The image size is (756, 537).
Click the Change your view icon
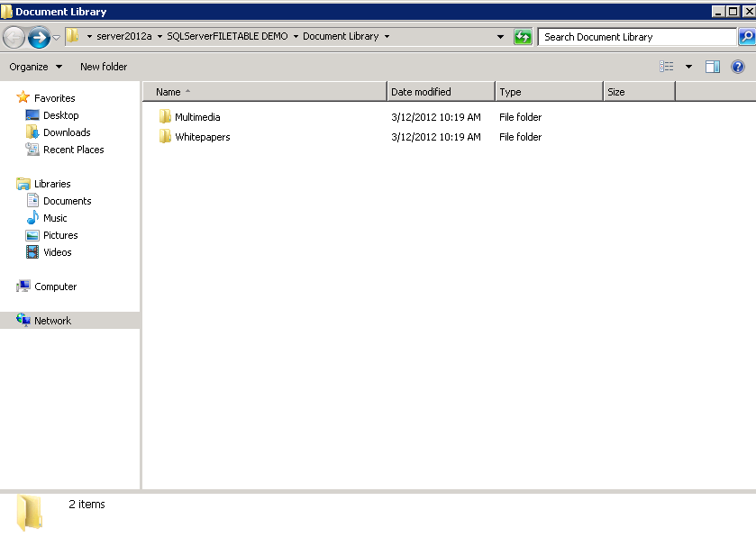click(667, 67)
